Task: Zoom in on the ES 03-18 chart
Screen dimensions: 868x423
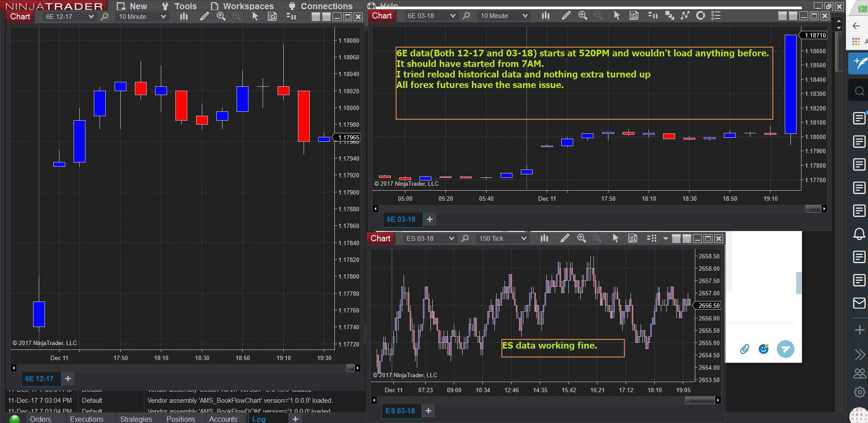Action: (x=582, y=239)
